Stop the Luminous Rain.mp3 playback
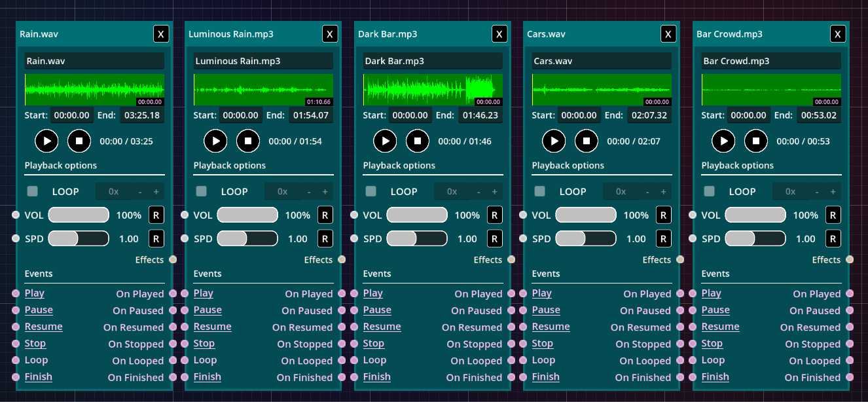868x402 pixels. 248,141
